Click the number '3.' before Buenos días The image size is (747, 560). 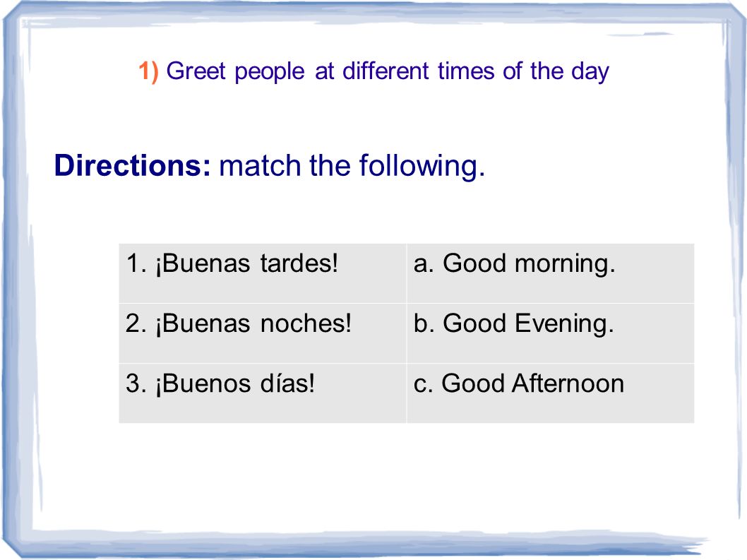pos(136,383)
